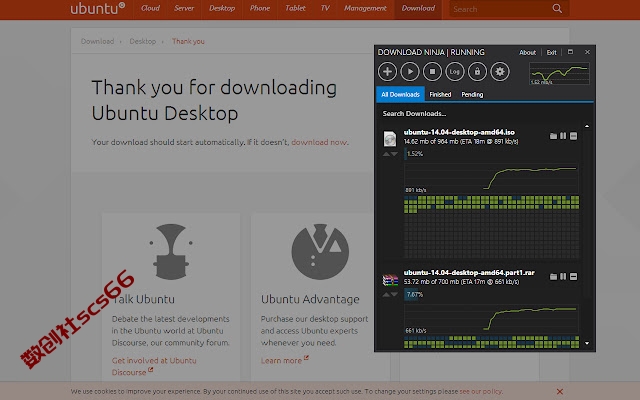Open the 'see our policy' cookie link
The image size is (640, 400).
click(x=480, y=391)
